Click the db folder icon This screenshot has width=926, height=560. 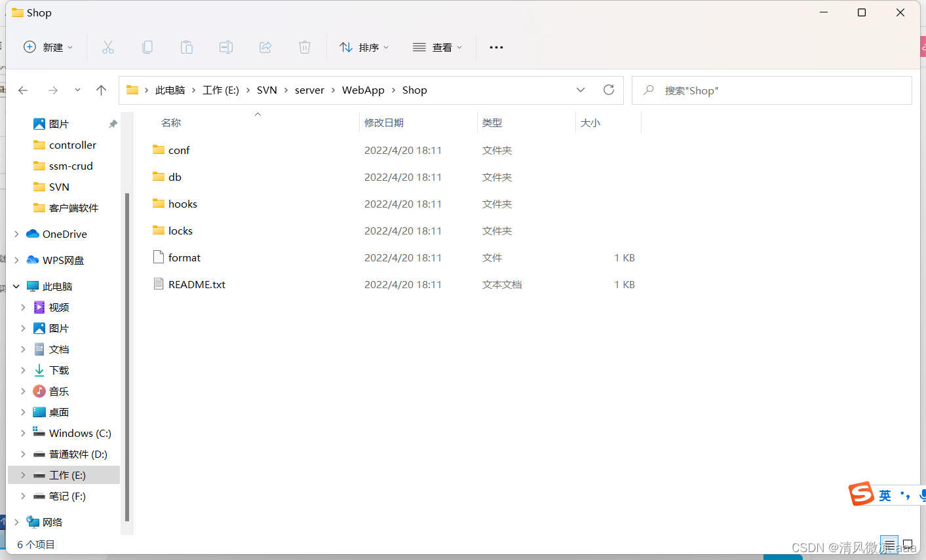(x=159, y=176)
